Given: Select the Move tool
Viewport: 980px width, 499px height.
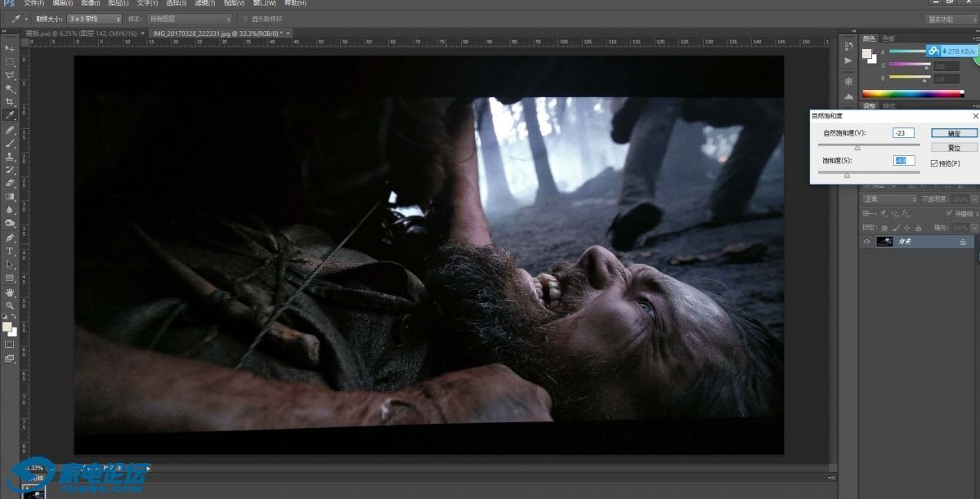Looking at the screenshot, I should click(x=10, y=48).
